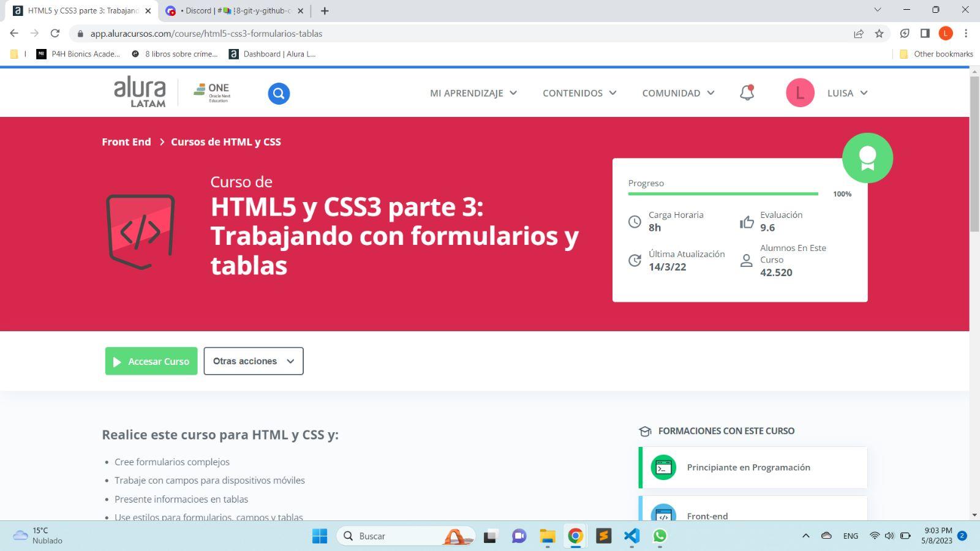Open Chrome side panel icon
The width and height of the screenshot is (980, 551).
pyautogui.click(x=925, y=34)
